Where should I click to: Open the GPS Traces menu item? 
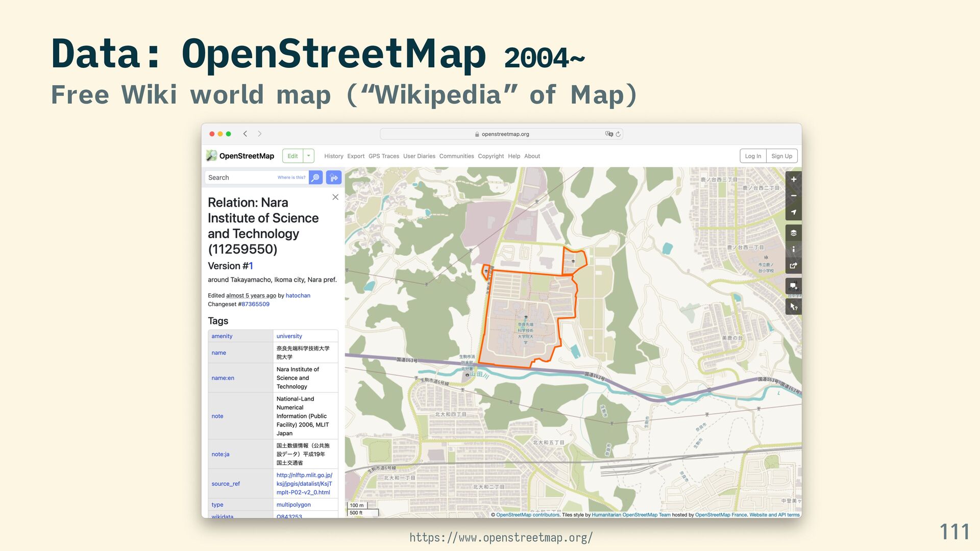pyautogui.click(x=383, y=156)
